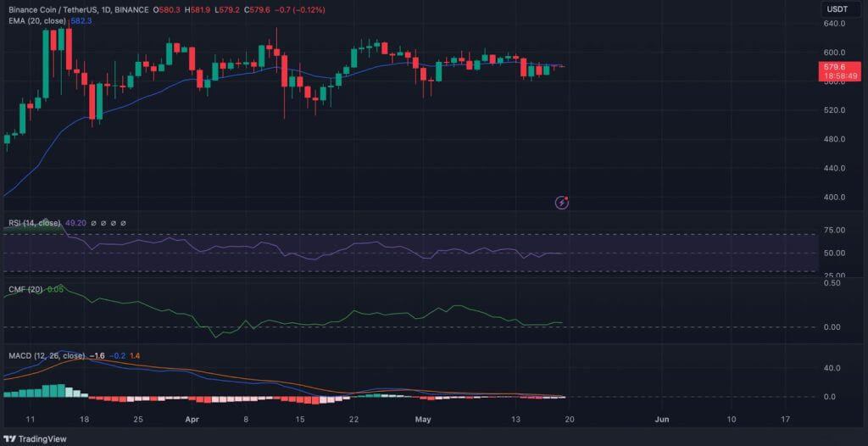
Task: Click the Apr label on time axis
Action: [x=192, y=420]
